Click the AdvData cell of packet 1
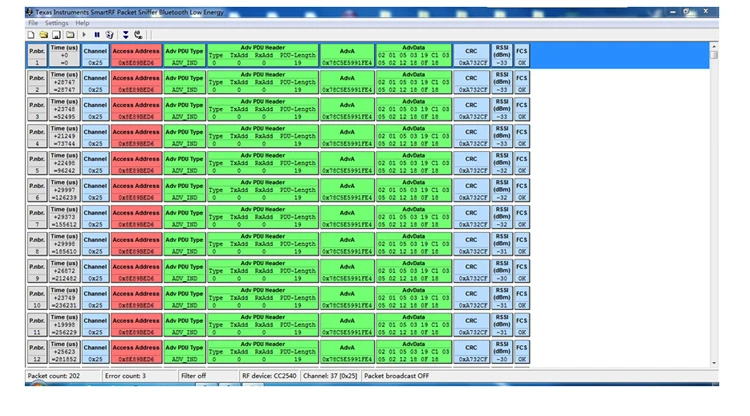The width and height of the screenshot is (750, 416). pyautogui.click(x=414, y=55)
